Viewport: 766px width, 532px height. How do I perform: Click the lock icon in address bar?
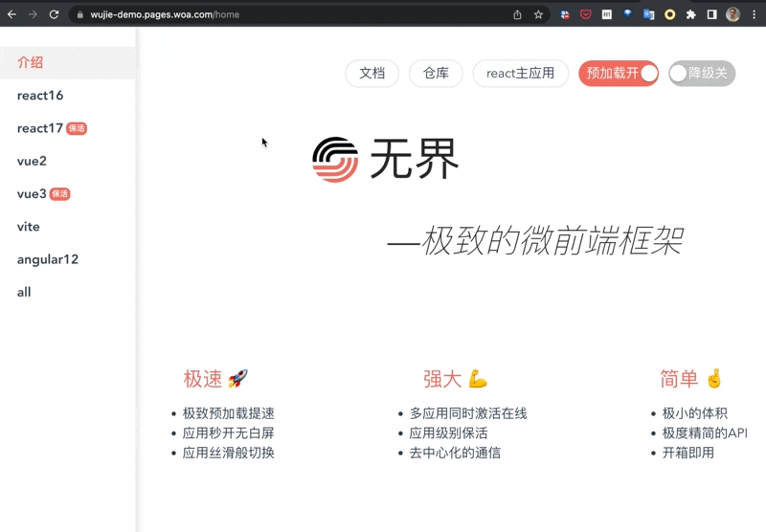(x=80, y=14)
